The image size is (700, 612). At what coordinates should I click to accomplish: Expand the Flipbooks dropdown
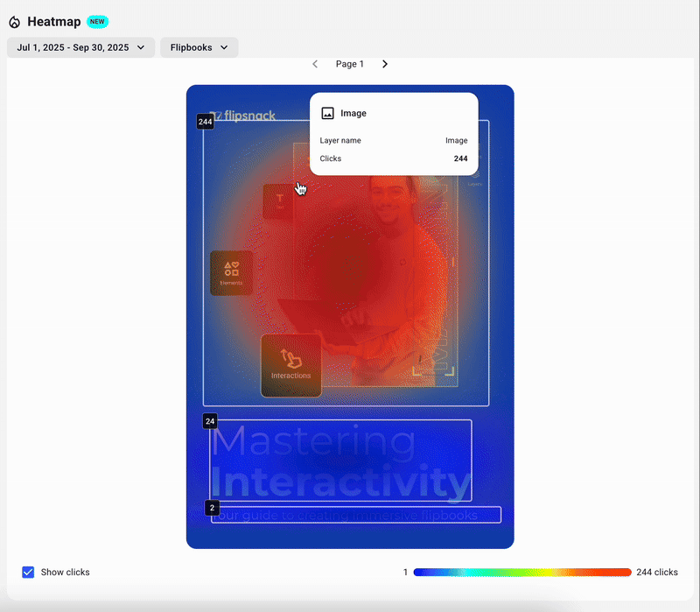(199, 47)
